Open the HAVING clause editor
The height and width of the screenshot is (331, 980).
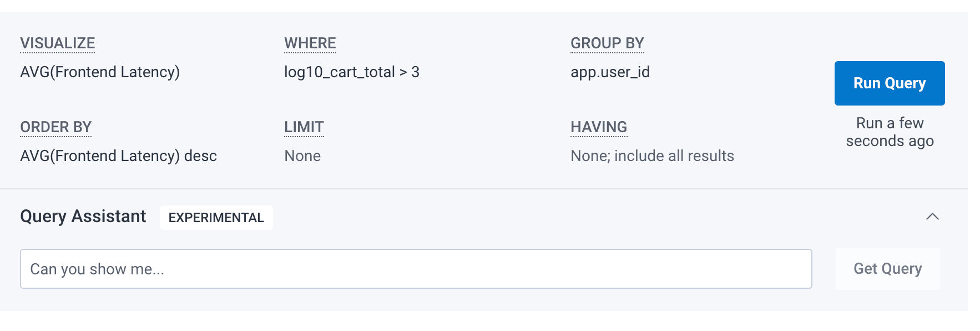598,127
